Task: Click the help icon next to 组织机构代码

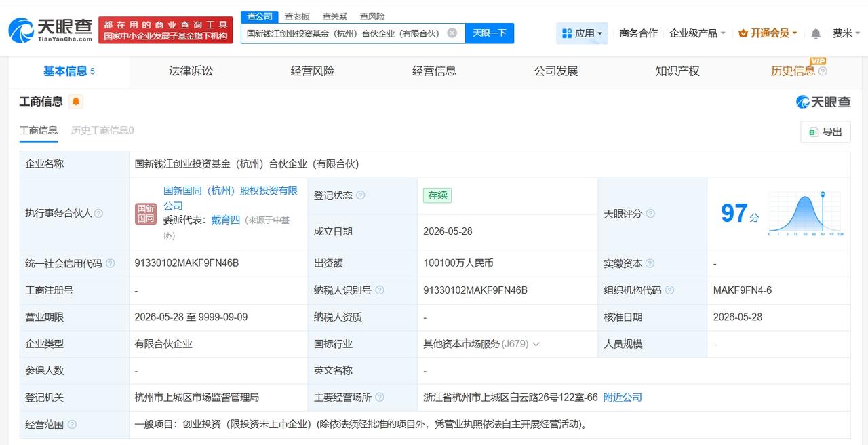Action: (x=669, y=290)
